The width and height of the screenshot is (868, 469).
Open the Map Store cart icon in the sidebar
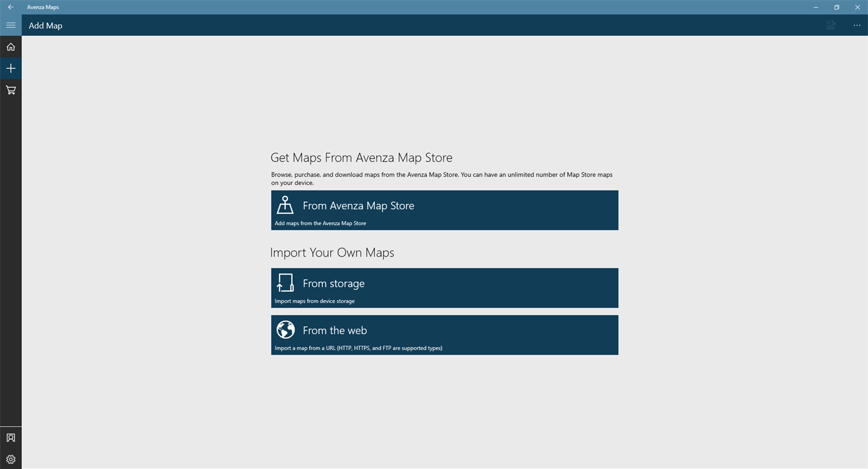pyautogui.click(x=11, y=90)
